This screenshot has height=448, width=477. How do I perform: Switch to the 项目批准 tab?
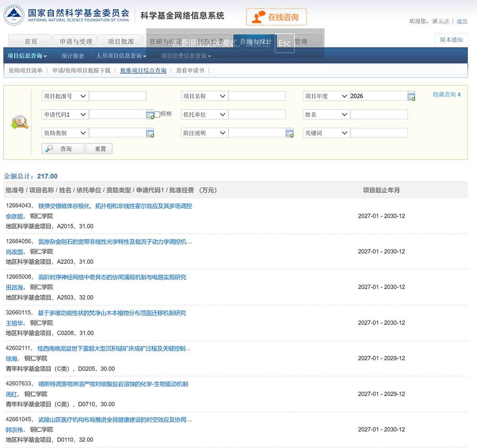(x=121, y=41)
